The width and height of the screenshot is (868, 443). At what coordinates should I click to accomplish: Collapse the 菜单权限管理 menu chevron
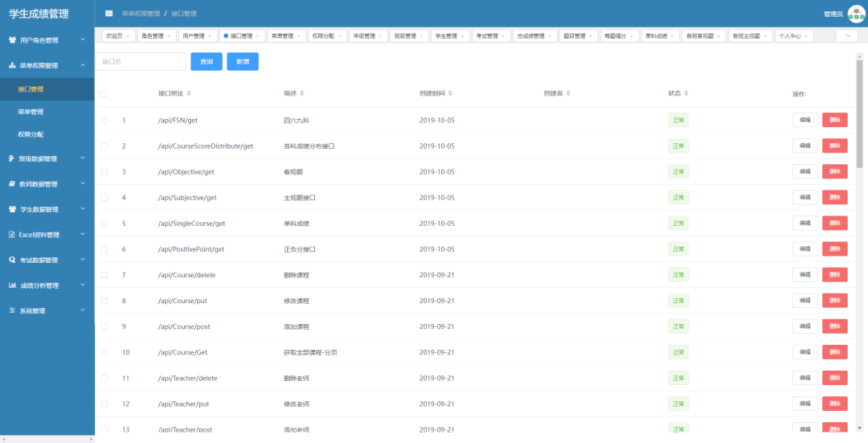click(83, 65)
